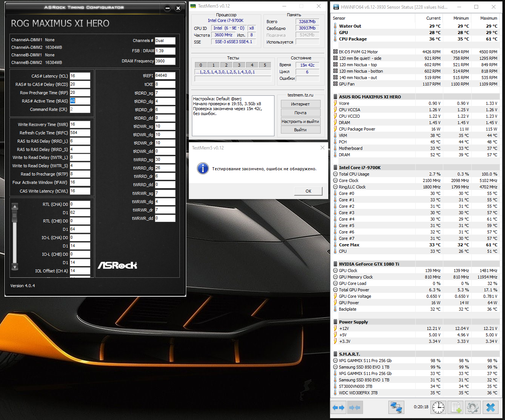Click the IOL Offset (CH A) field
Screen dimensions: 505x420
pos(80,271)
